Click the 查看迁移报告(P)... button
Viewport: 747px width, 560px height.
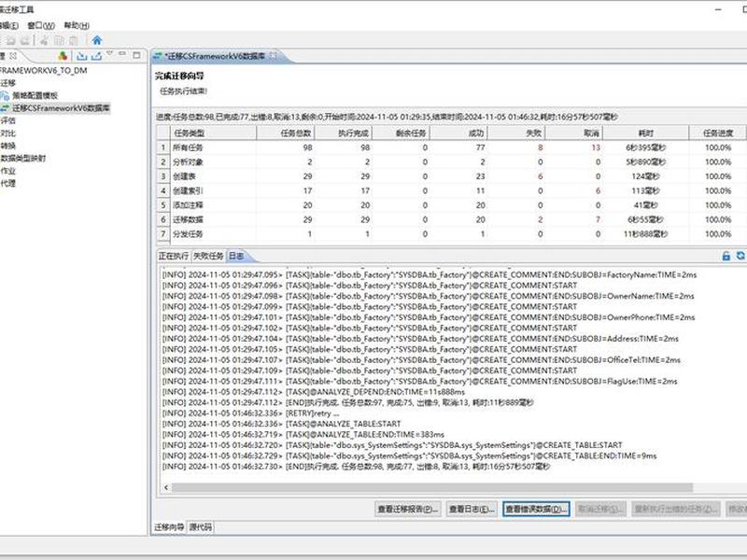(408, 509)
